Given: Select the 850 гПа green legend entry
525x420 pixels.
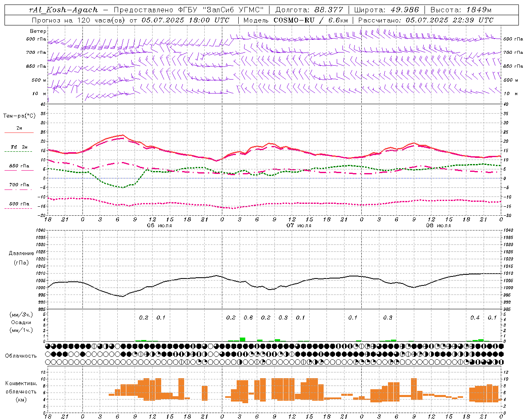Looking at the screenshot, I should (x=19, y=167).
